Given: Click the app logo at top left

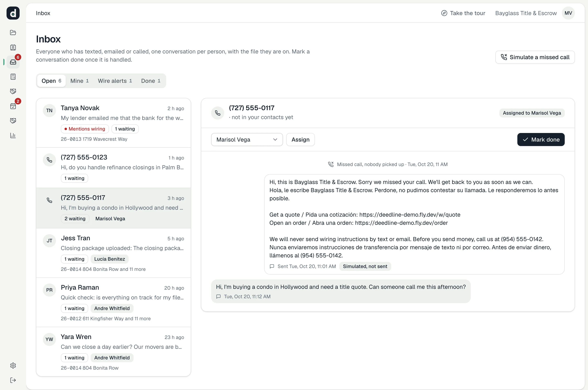Looking at the screenshot, I should pyautogui.click(x=13, y=13).
